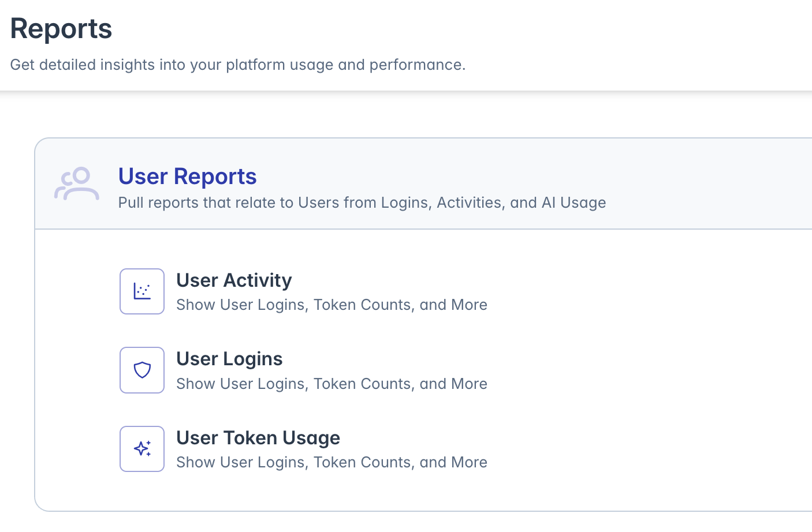Click the description under User Logins
The width and height of the screenshot is (812, 532).
(x=331, y=384)
